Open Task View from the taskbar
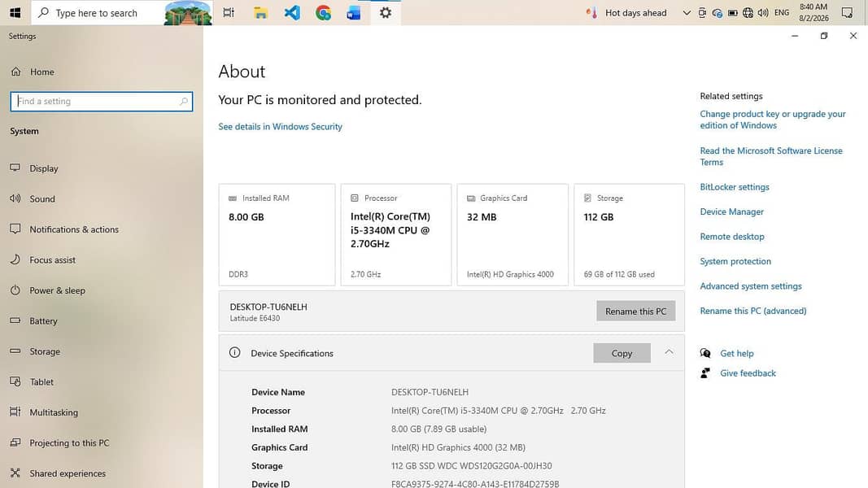 coord(228,12)
